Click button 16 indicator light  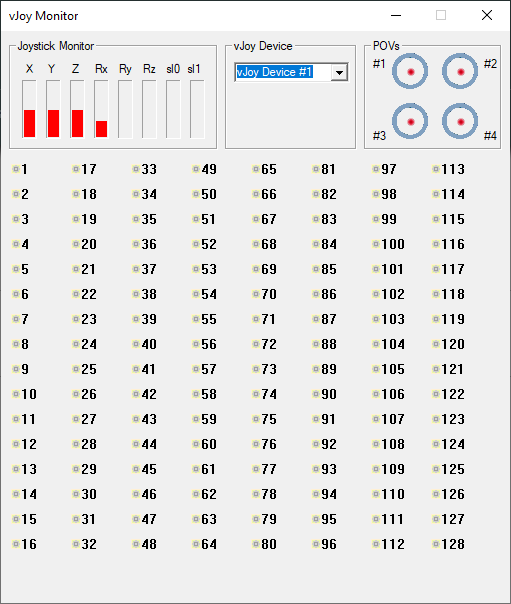[16, 544]
